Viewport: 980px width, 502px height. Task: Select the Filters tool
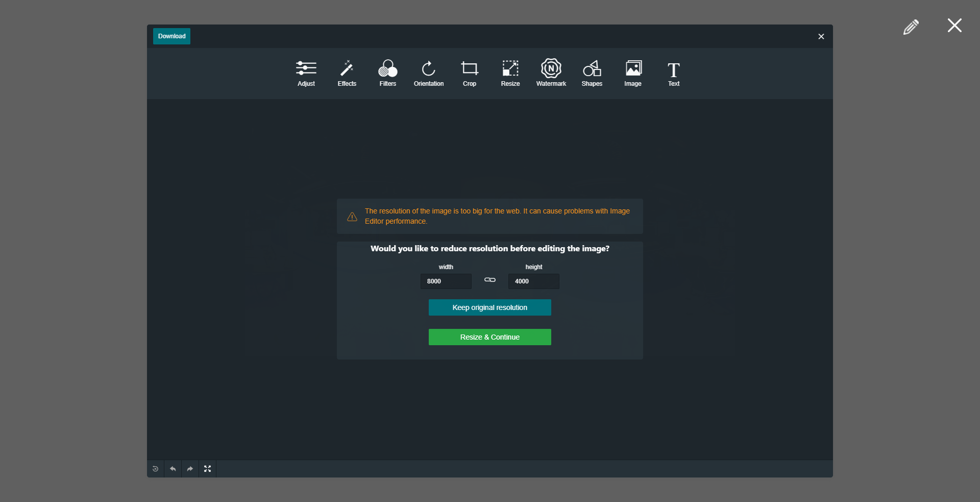coord(387,73)
